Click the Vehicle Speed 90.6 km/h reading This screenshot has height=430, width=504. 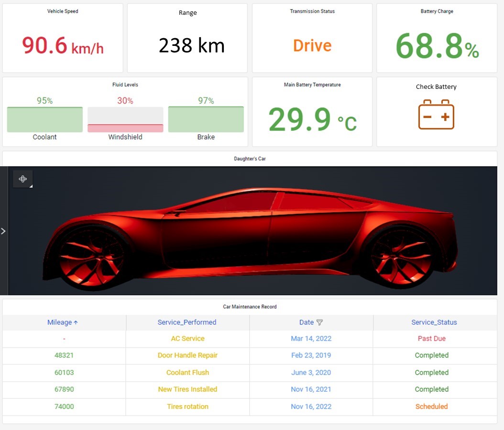point(63,45)
